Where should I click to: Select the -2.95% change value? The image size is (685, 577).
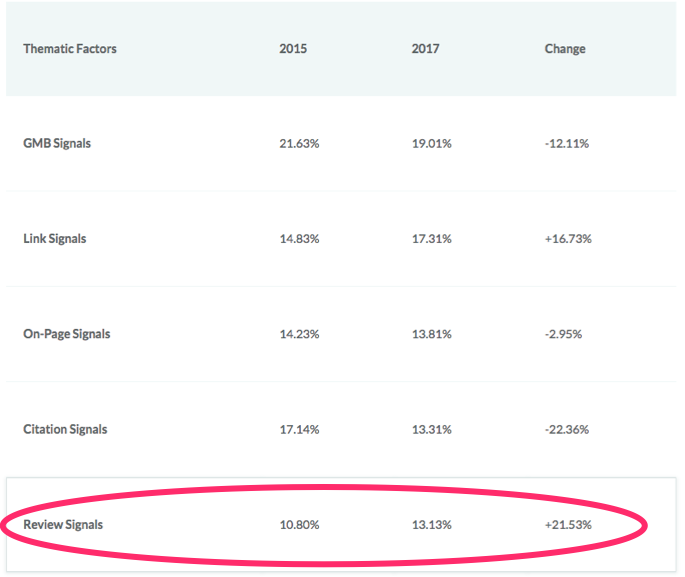tap(563, 334)
